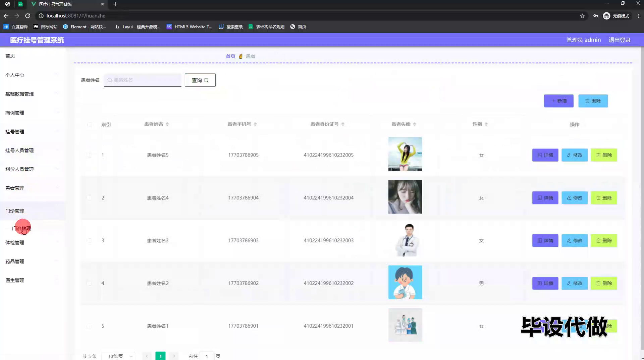The image size is (644, 360).
Task: Expand 患者管理 sidebar menu
Action: pos(33,188)
